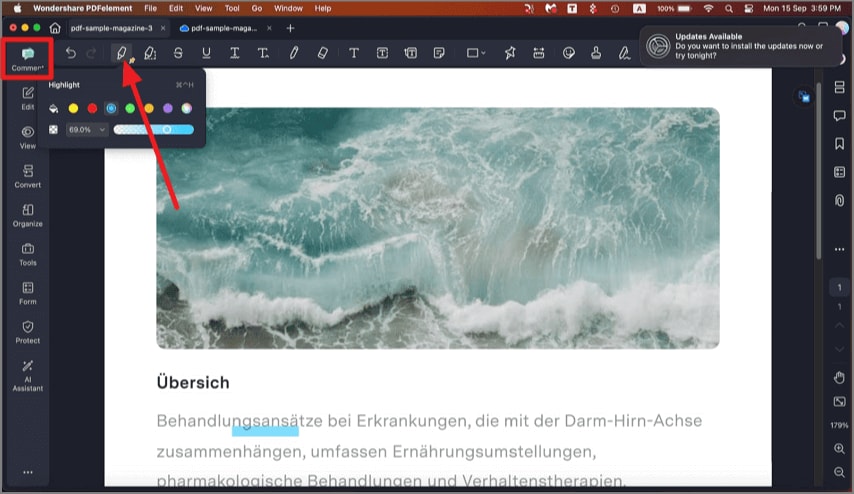Select the Stamp tool
The width and height of the screenshot is (854, 494).
click(x=596, y=53)
